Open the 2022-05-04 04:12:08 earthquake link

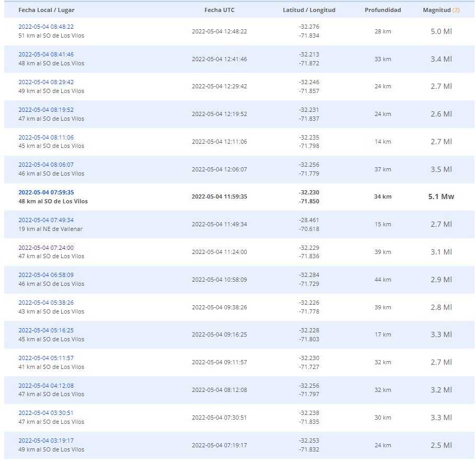[x=46, y=386]
